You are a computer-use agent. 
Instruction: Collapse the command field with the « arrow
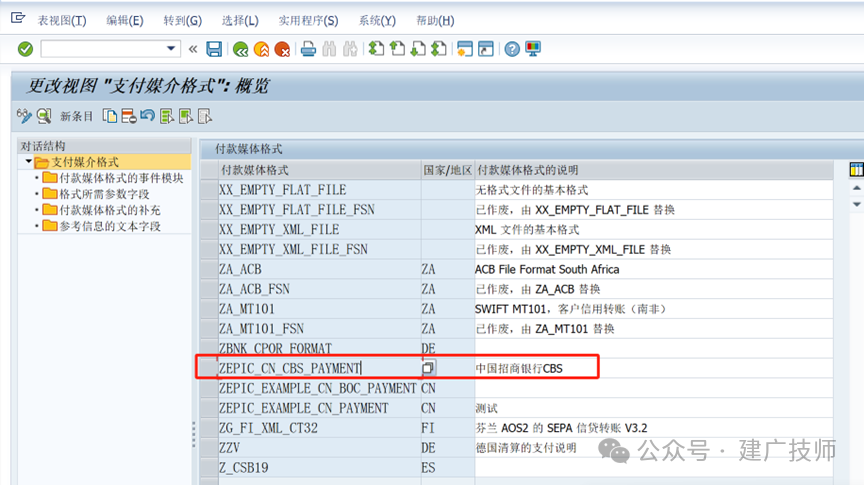(x=193, y=49)
